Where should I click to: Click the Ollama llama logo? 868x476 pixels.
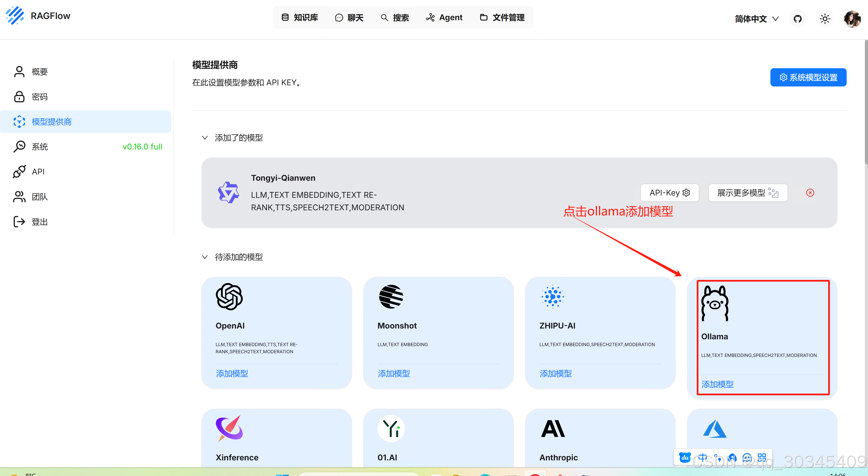(x=715, y=303)
